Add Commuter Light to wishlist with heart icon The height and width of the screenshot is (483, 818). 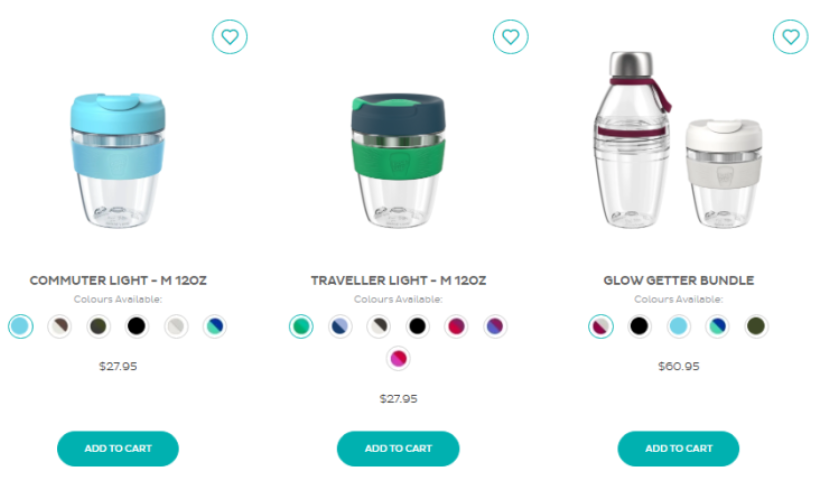(x=230, y=37)
